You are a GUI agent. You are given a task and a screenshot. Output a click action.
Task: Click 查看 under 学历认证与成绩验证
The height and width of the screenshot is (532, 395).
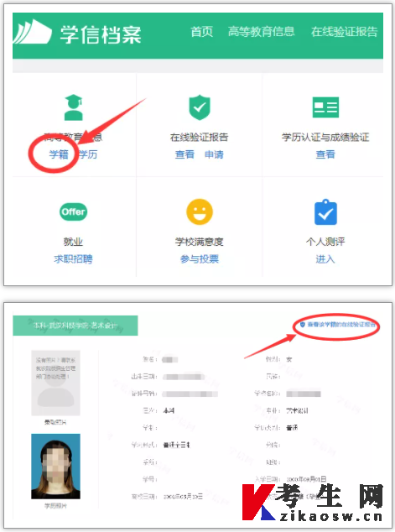click(325, 154)
